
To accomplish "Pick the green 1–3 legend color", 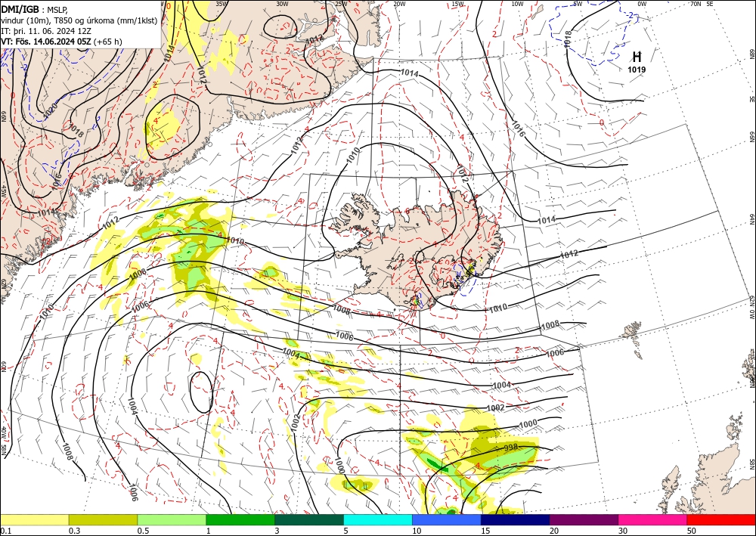I will point(240,519).
